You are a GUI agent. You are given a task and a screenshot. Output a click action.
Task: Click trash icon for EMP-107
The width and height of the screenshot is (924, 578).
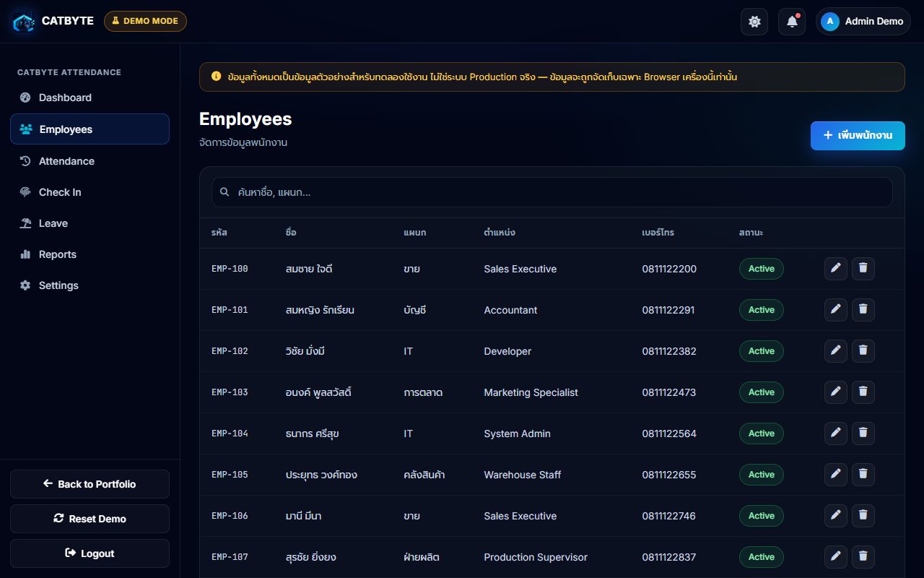[863, 557]
